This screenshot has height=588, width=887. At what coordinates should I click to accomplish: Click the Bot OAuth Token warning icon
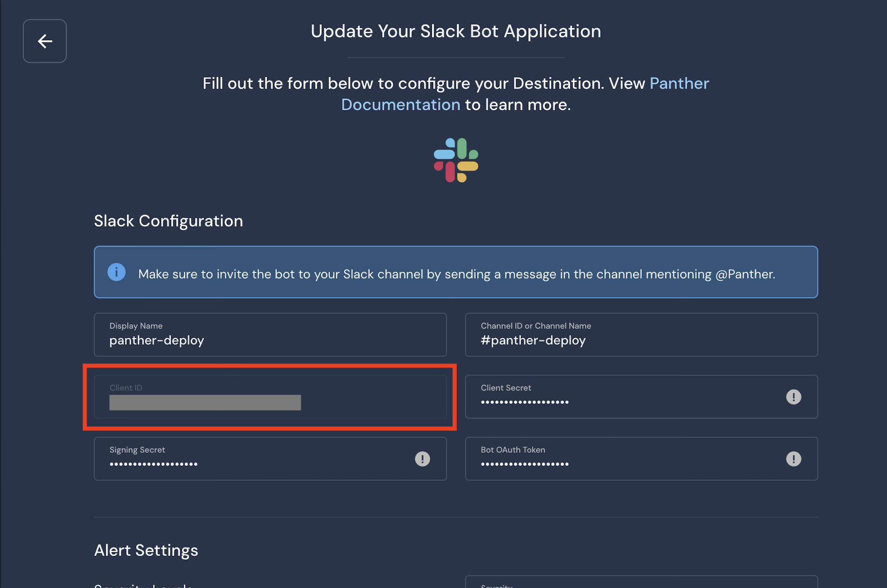pyautogui.click(x=793, y=459)
